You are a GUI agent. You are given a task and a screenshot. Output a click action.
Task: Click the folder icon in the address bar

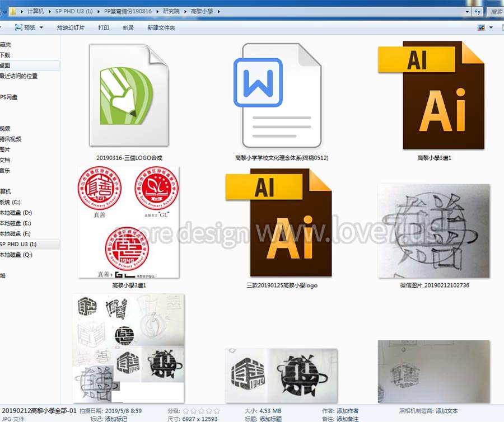coord(12,12)
